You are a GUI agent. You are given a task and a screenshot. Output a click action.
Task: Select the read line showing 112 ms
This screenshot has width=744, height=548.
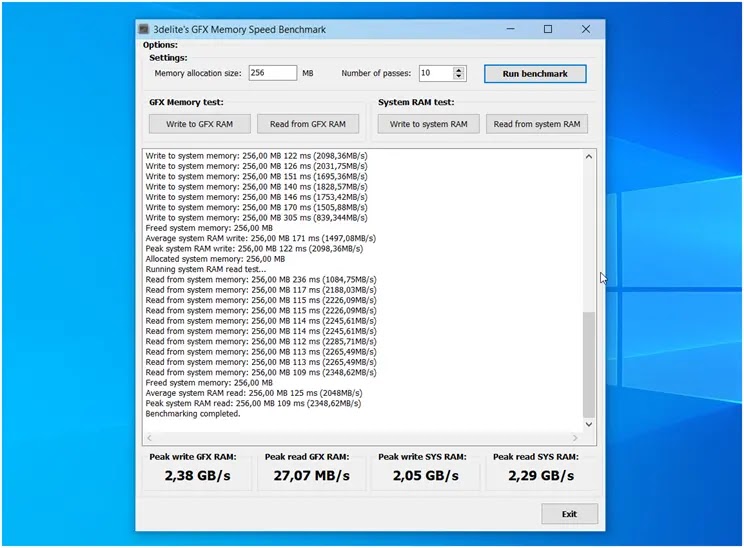pyautogui.click(x=261, y=342)
